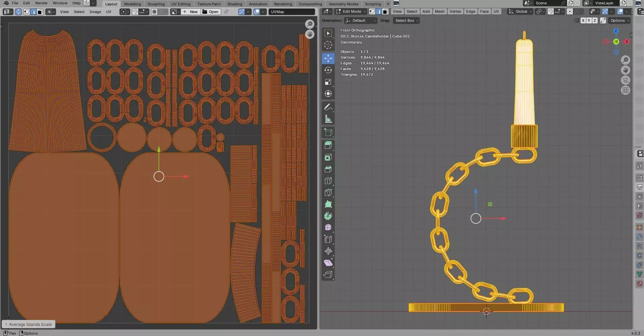Toggle snapping in 3D viewport header
The width and height of the screenshot is (644, 336).
551,11
